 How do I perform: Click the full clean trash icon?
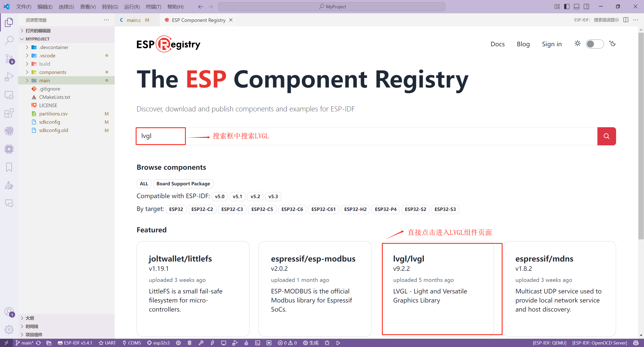(x=190, y=343)
